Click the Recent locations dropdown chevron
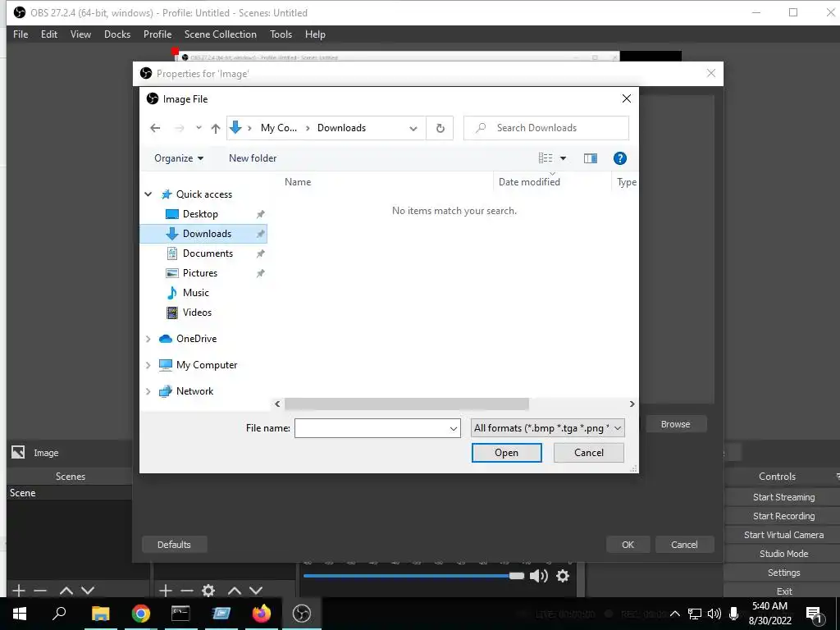840x630 pixels. tap(199, 128)
